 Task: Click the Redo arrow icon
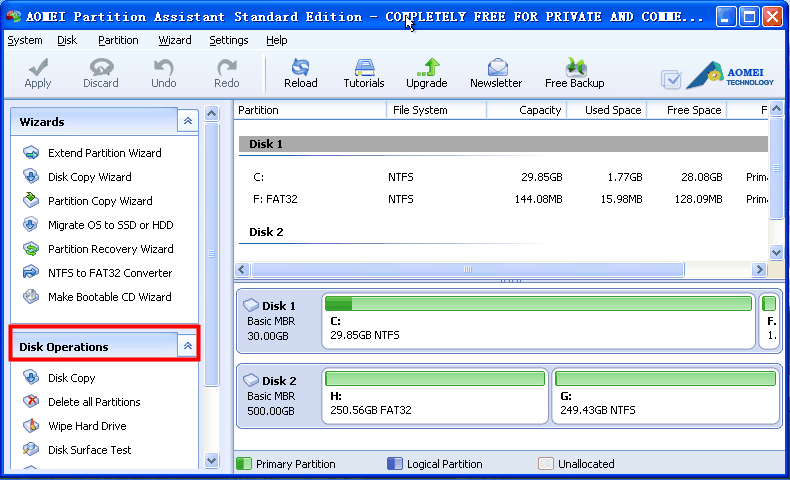pyautogui.click(x=227, y=67)
